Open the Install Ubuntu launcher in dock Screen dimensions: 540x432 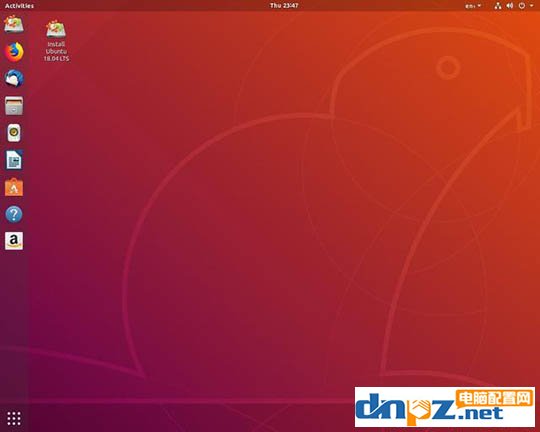pos(14,24)
